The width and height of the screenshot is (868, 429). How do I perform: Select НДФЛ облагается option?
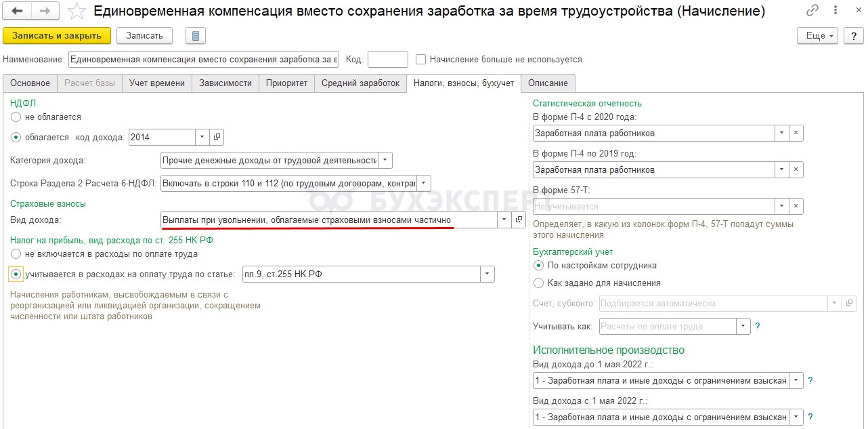[x=16, y=137]
